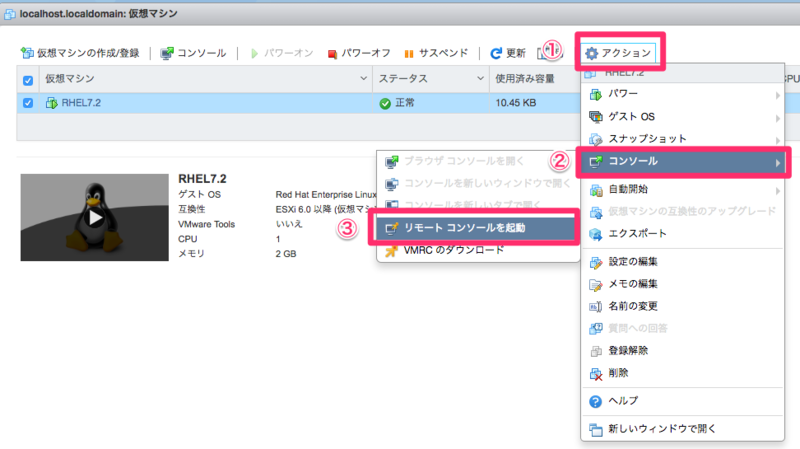Screen dimensions: 800x449
Task: Click 仮想マシンの作成/登録 button
Action: 80,53
